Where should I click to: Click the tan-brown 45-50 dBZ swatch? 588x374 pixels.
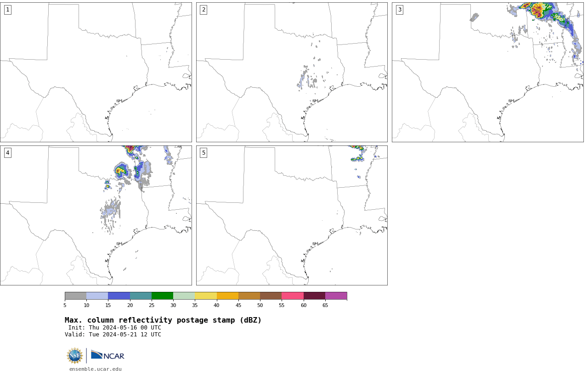[x=249, y=296]
